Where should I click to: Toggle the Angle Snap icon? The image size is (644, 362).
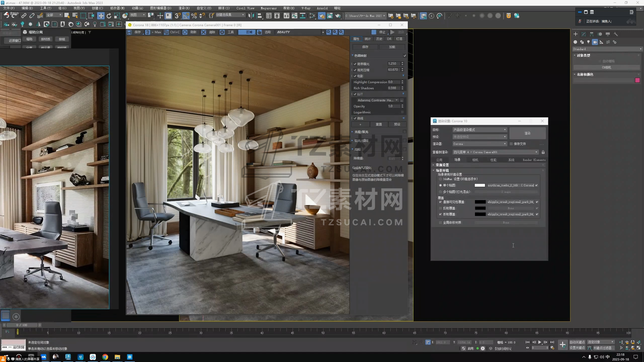tap(186, 16)
